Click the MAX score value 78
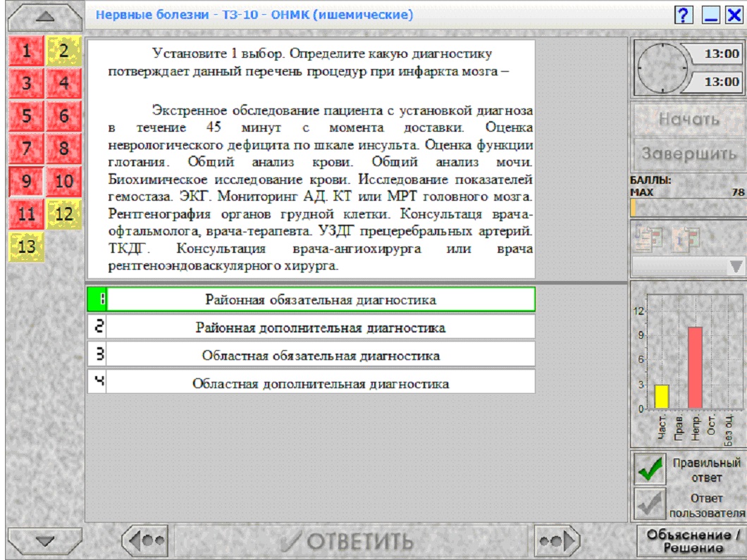747x560 pixels. tap(738, 192)
